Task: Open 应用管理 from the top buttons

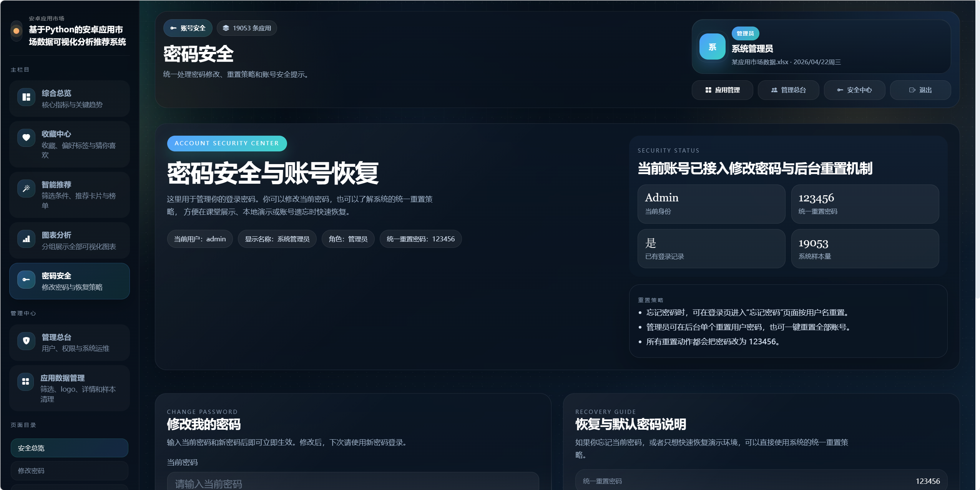Action: 722,90
